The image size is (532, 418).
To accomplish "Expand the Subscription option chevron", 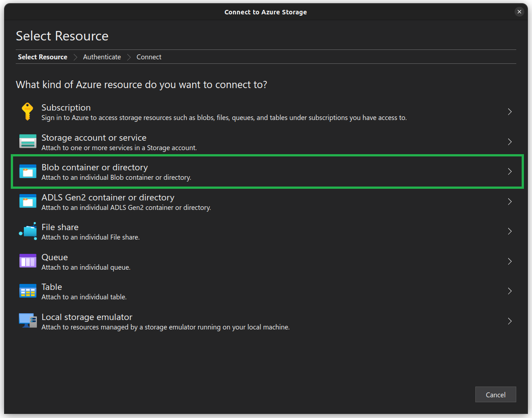I will (x=510, y=112).
